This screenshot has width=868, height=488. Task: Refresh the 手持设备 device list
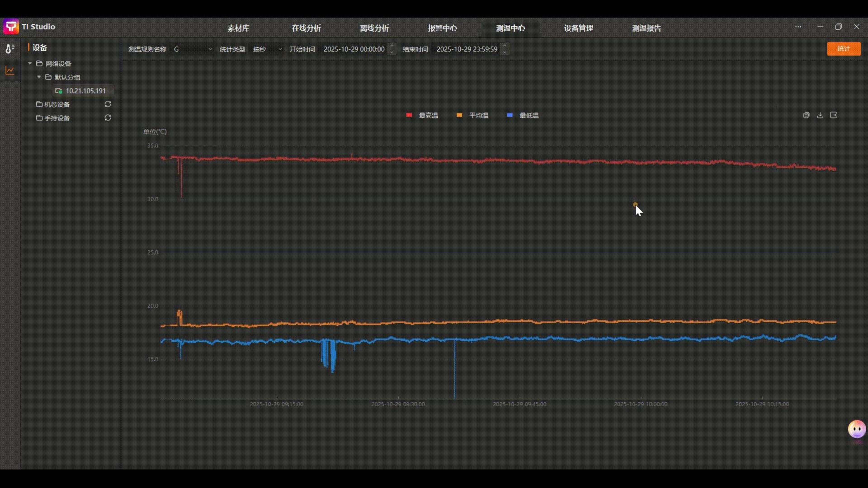(x=108, y=118)
